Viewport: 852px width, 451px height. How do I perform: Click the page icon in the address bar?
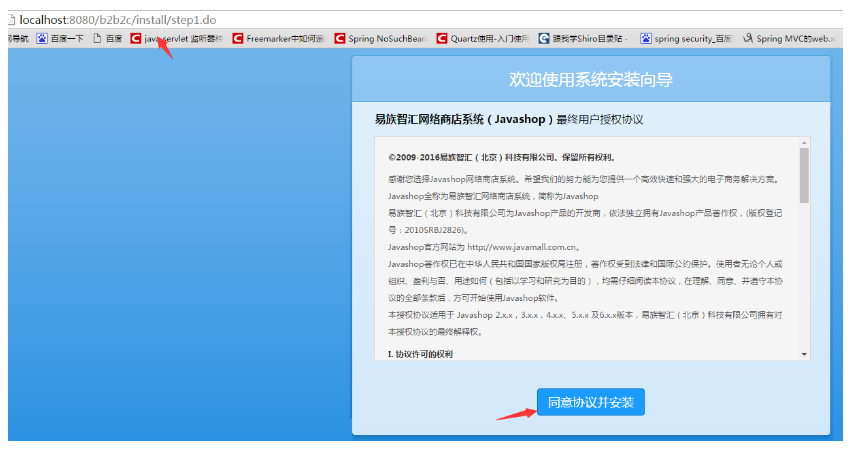(10, 19)
